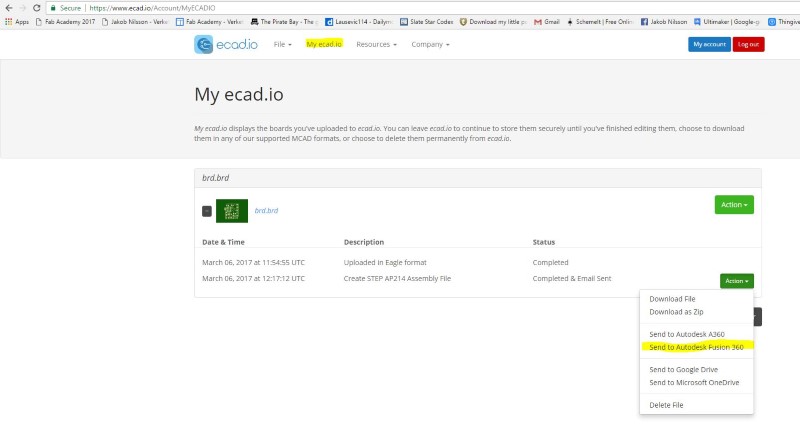
Task: Open Lausevic114 Dailymotion bookmark
Action: [x=359, y=22]
